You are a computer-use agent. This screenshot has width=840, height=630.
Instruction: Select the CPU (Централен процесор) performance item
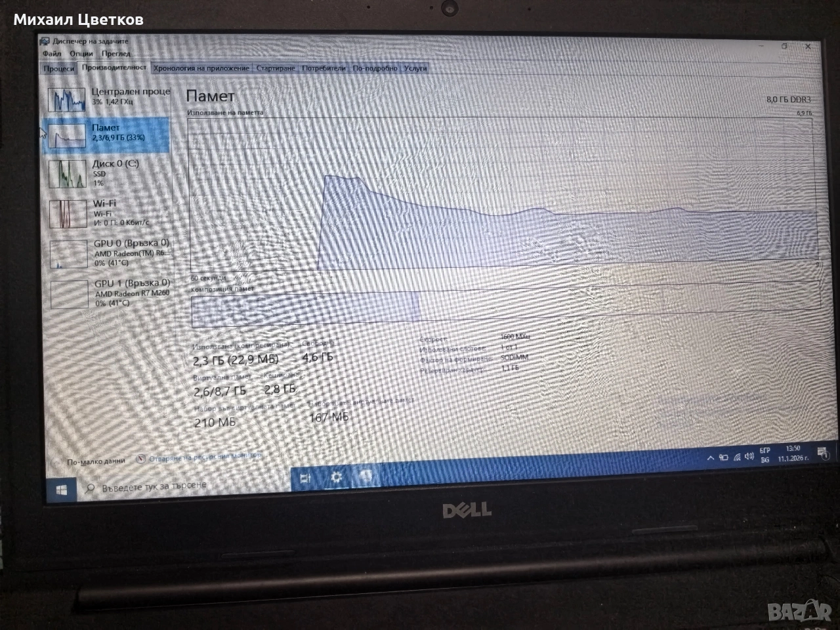108,97
